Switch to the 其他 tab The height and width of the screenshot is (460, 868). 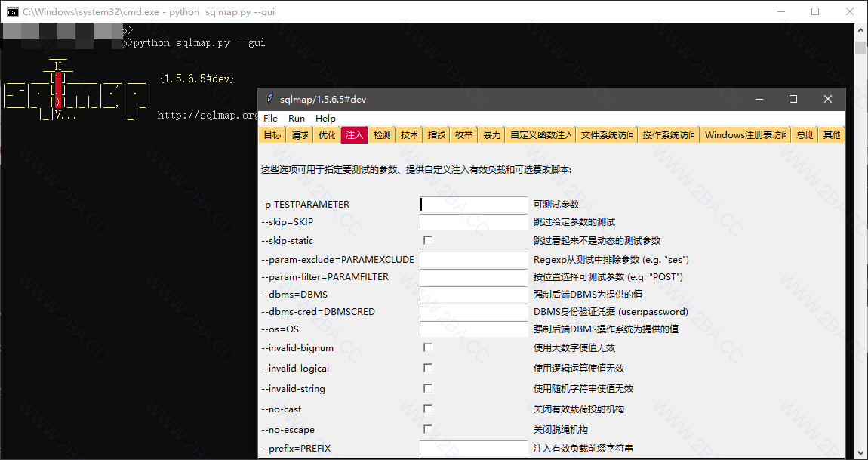pos(832,134)
